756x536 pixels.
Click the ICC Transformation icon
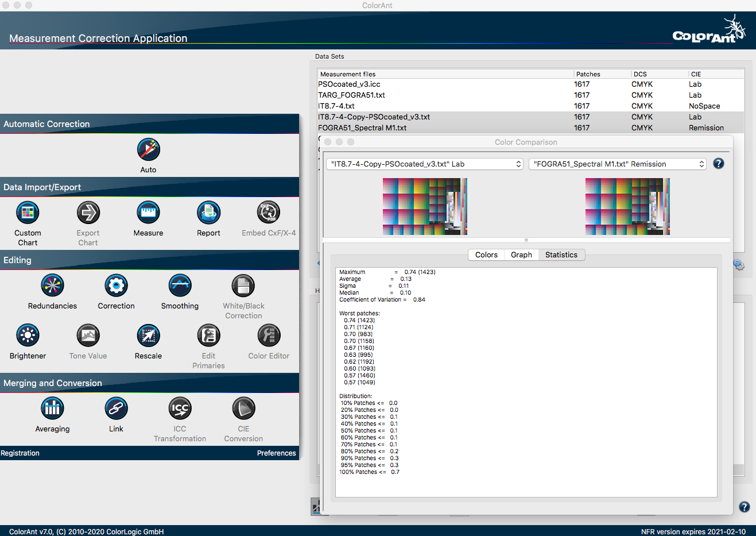click(180, 408)
